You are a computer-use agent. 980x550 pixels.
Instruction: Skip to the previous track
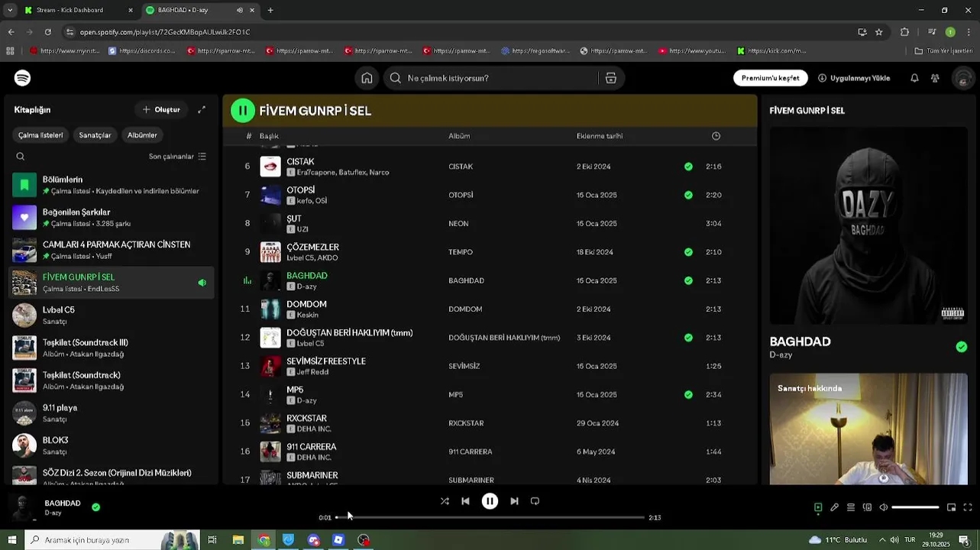465,501
